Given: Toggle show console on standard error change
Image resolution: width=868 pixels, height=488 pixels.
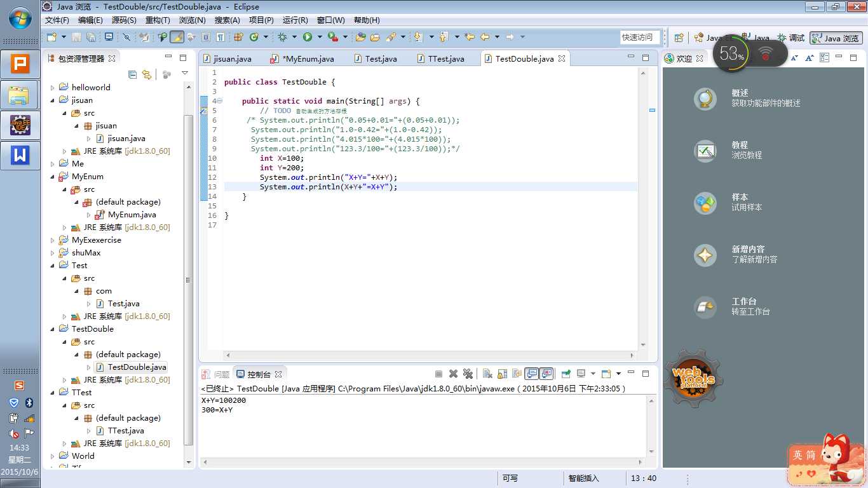Looking at the screenshot, I should (546, 374).
